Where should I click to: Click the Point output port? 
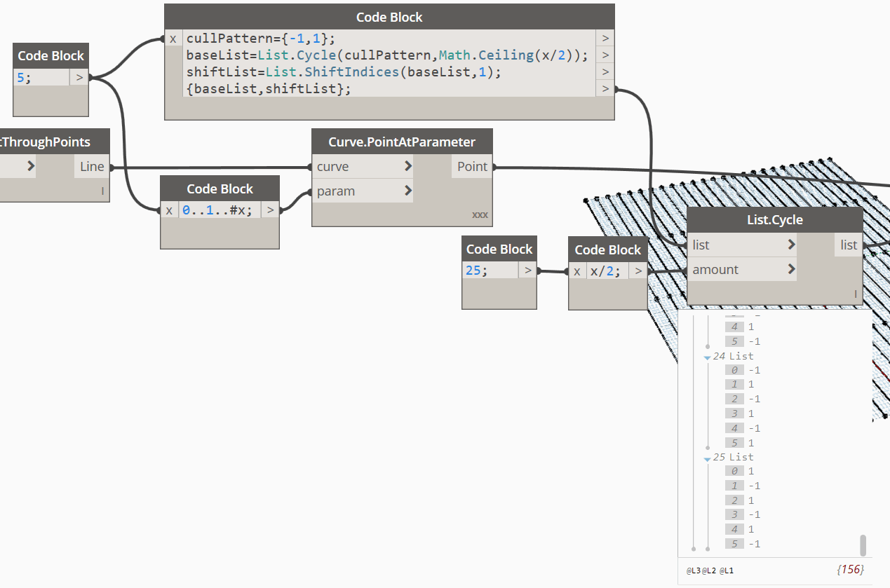pyautogui.click(x=472, y=167)
